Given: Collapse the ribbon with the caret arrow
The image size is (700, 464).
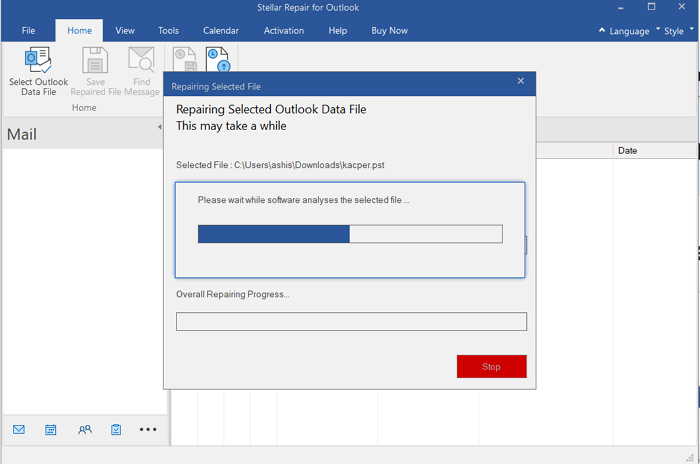Looking at the screenshot, I should 602,30.
